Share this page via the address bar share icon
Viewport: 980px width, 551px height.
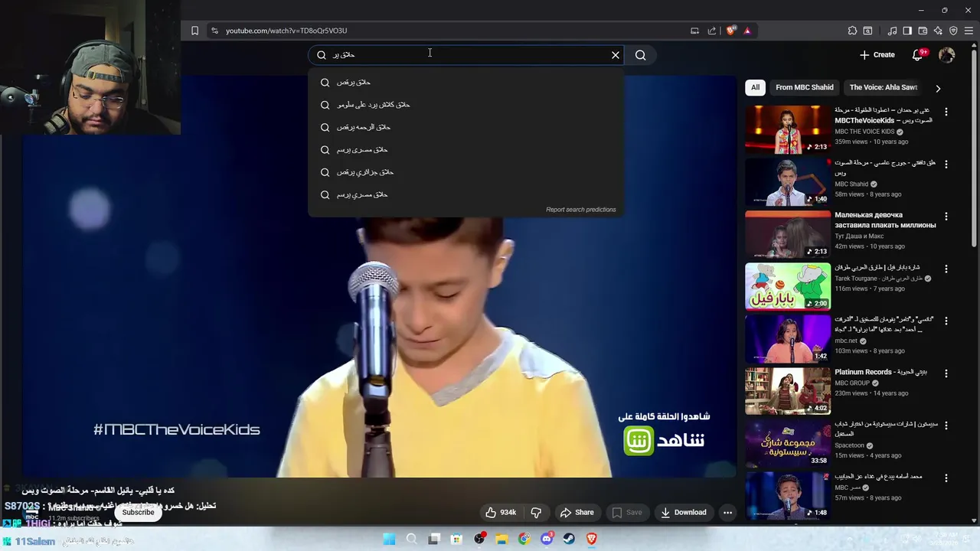point(712,31)
